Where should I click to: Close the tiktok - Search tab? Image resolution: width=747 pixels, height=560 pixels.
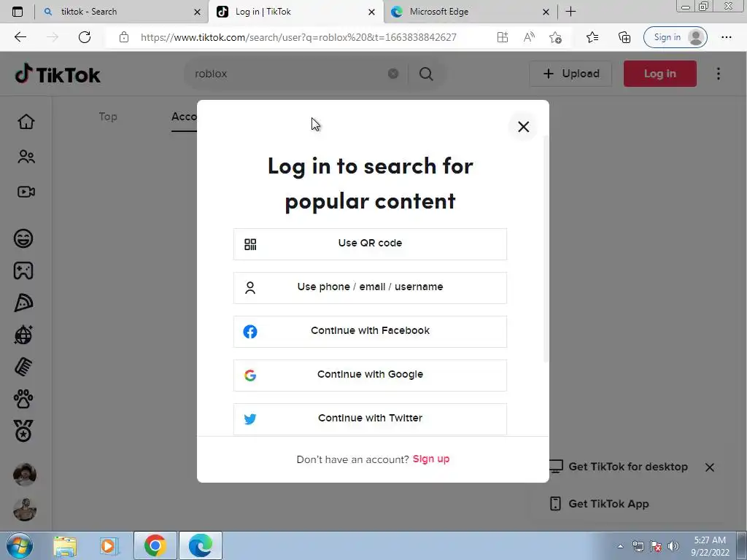point(197,12)
